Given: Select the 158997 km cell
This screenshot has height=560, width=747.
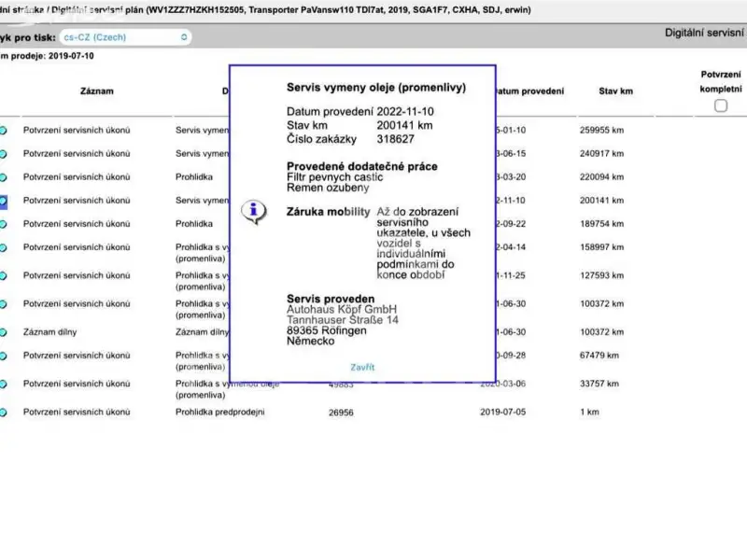Looking at the screenshot, I should [x=601, y=247].
